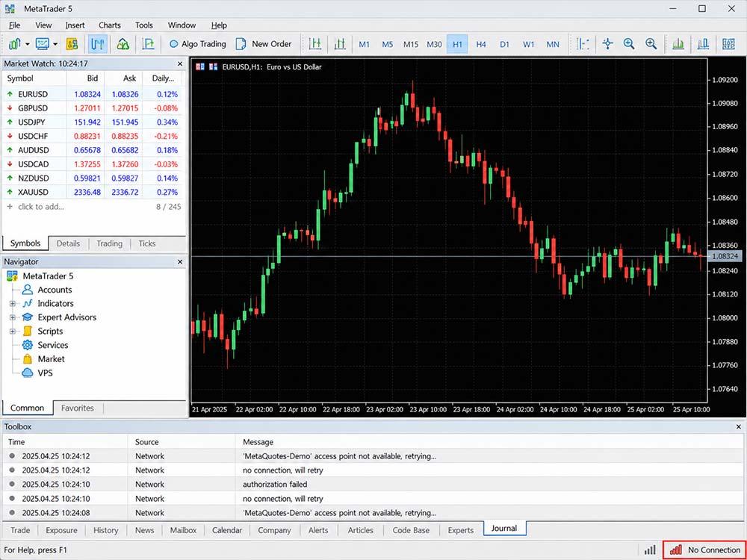The image size is (747, 560).
Task: Switch chart timeframe to M1
Action: coord(364,44)
